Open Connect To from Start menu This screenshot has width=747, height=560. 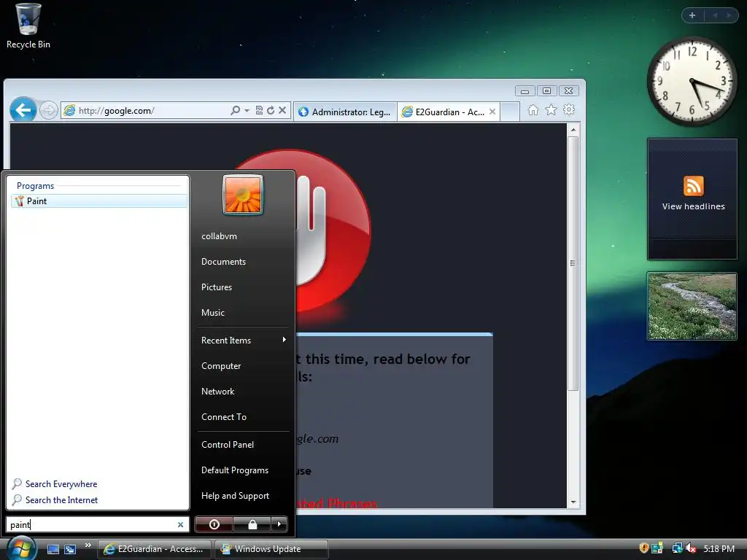tap(224, 417)
